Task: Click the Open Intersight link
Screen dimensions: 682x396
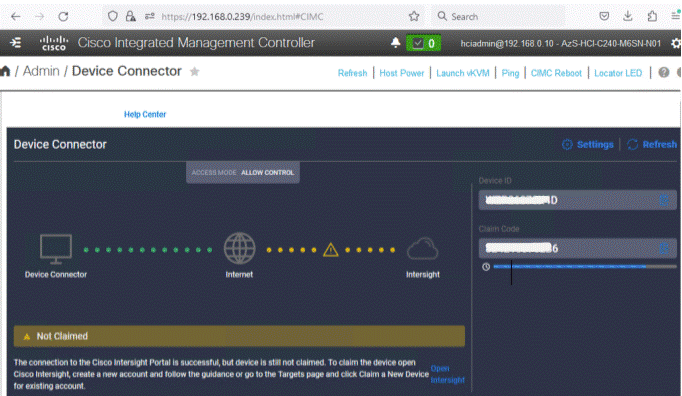Action: tap(447, 374)
